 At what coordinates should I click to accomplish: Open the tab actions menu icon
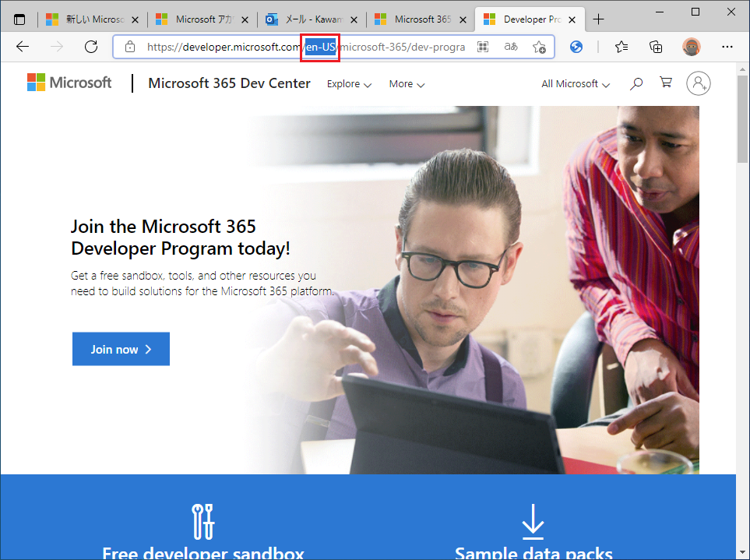coord(19,19)
